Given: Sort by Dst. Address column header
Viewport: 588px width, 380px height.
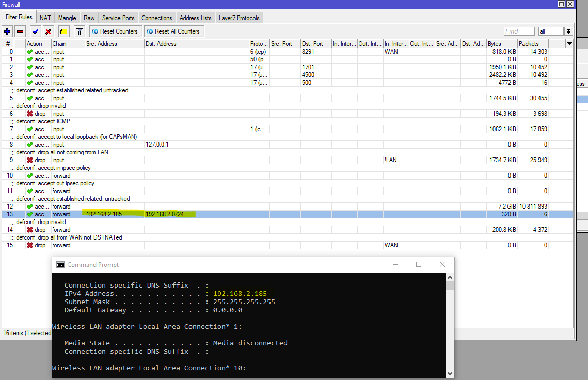Looking at the screenshot, I should 197,44.
